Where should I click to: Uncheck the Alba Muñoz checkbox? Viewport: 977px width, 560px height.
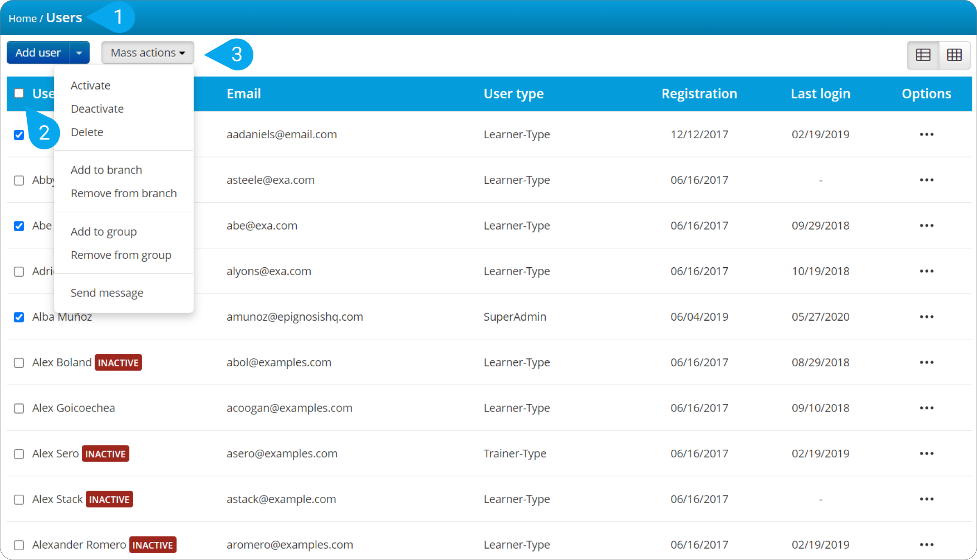coord(19,317)
